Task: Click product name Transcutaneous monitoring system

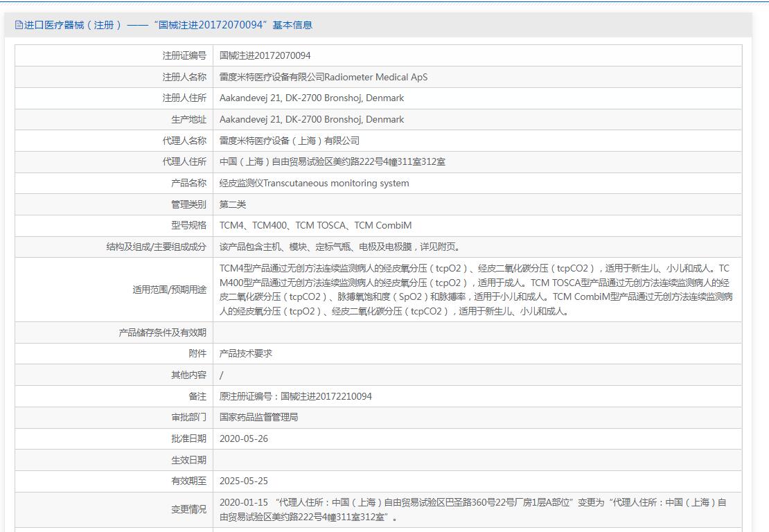Action: pyautogui.click(x=314, y=184)
